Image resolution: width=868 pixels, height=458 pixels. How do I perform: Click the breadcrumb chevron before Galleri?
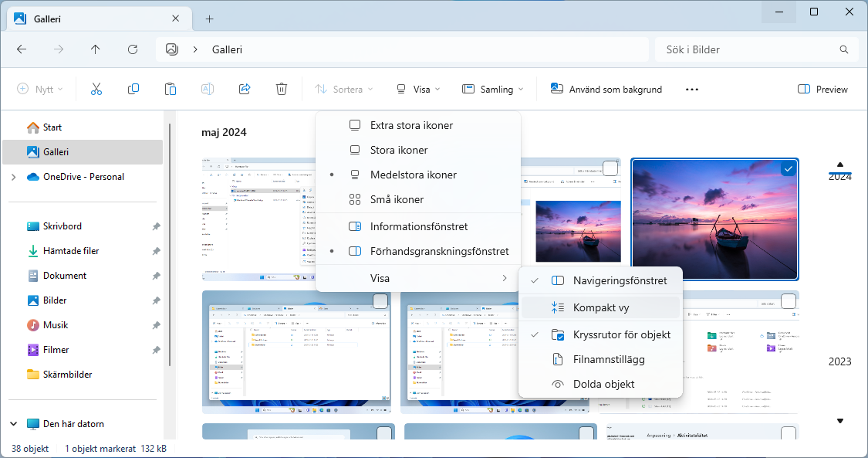[x=195, y=49]
